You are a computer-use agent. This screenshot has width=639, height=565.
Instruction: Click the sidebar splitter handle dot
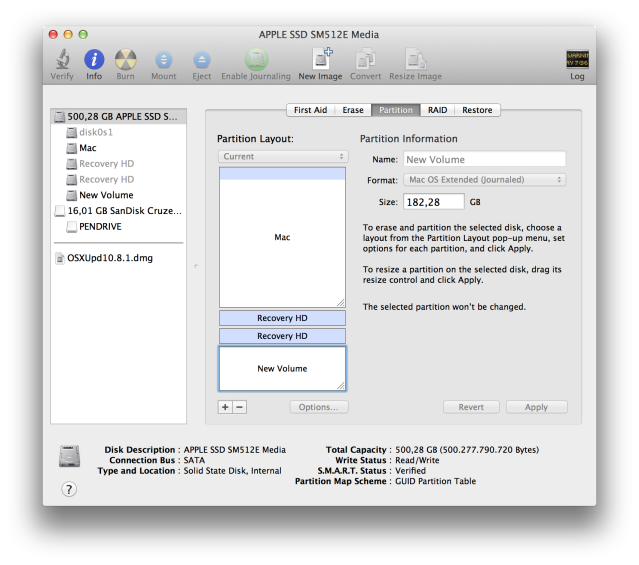(x=196, y=266)
